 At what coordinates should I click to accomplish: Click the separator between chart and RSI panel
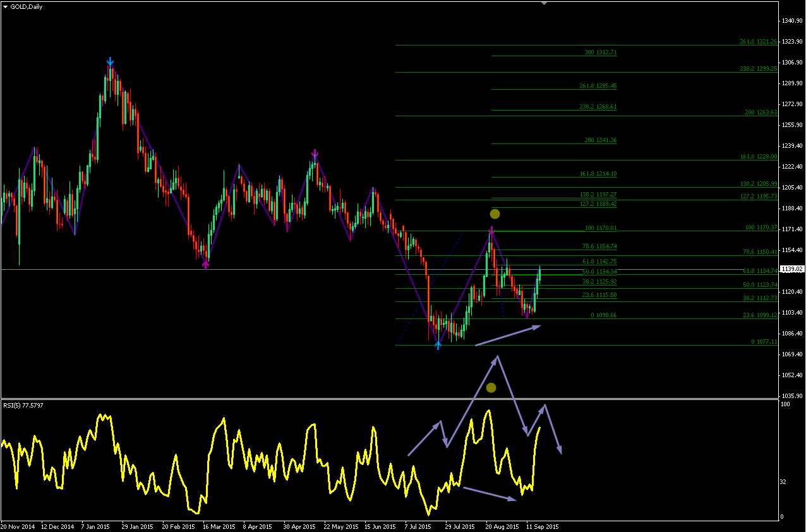point(389,399)
